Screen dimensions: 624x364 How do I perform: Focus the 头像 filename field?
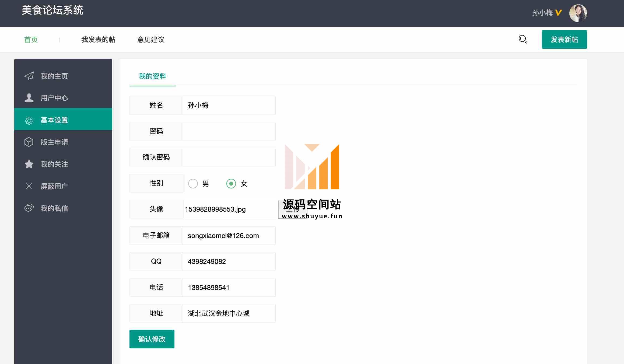pyautogui.click(x=230, y=209)
